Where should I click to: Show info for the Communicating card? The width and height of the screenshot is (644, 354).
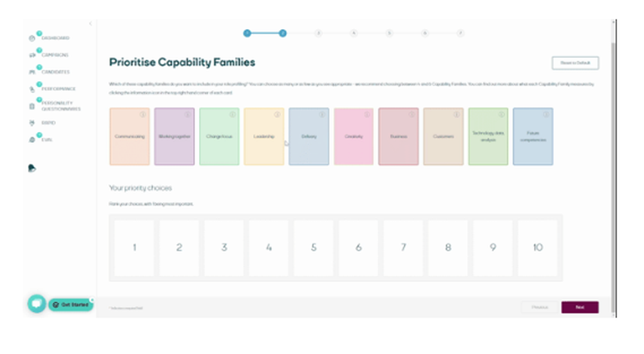(x=142, y=115)
